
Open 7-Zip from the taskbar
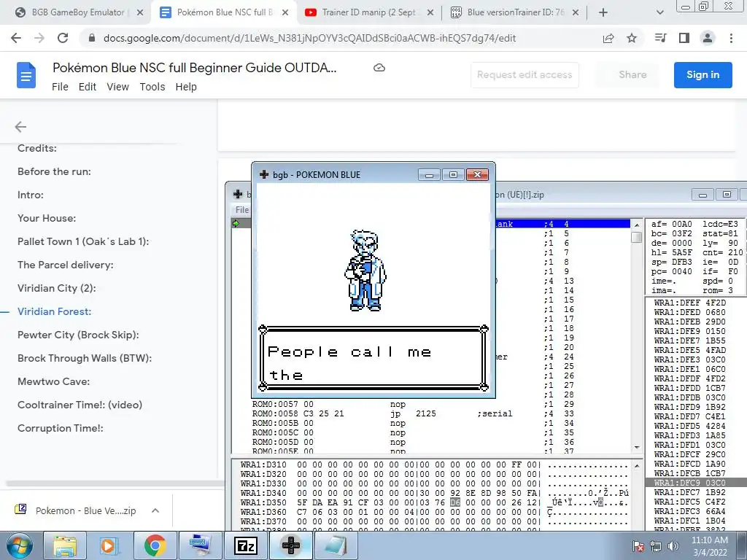[246, 545]
